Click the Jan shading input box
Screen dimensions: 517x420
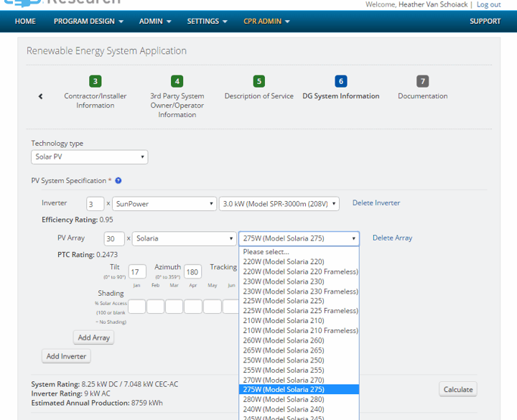pyautogui.click(x=136, y=307)
